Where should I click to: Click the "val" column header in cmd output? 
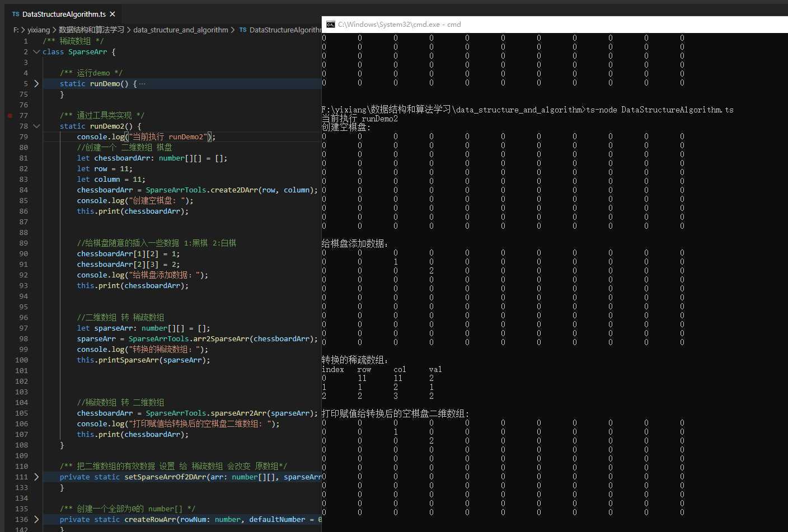point(435,369)
